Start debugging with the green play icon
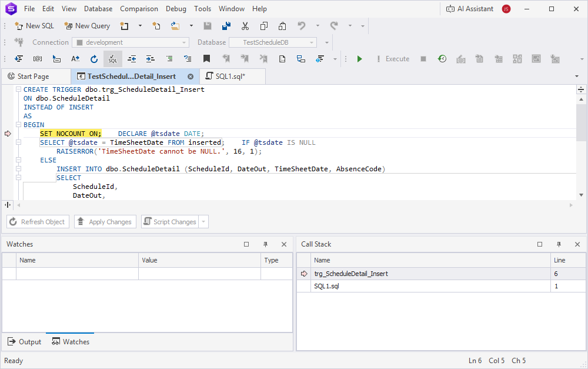This screenshot has width=588, height=369. pyautogui.click(x=359, y=59)
